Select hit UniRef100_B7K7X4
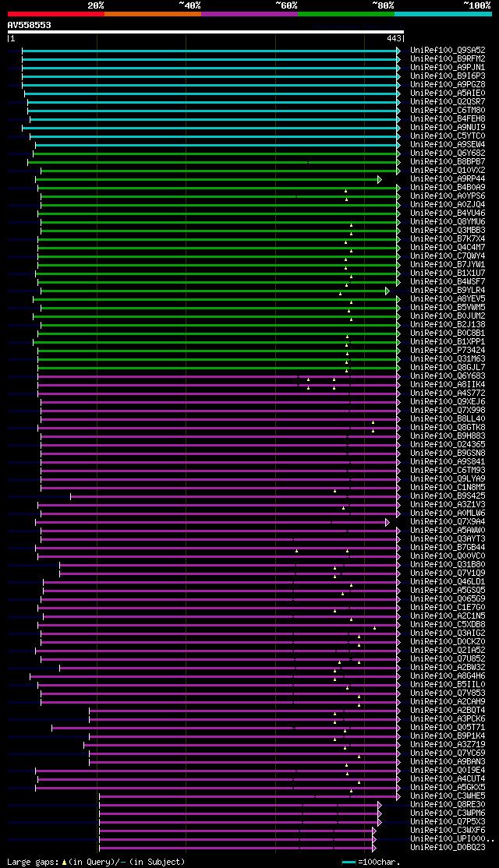This screenshot has height=868, width=499. tap(448, 239)
